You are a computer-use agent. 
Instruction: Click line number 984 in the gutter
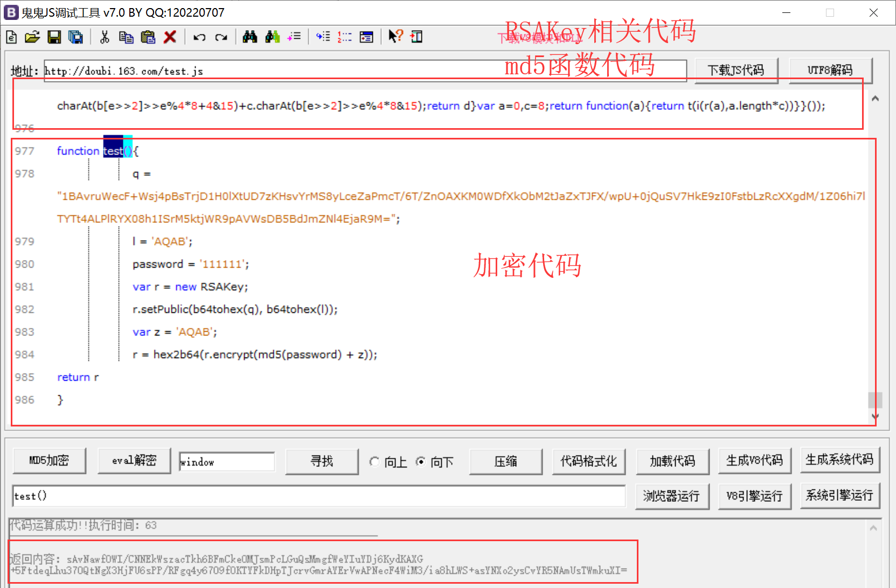(25, 355)
